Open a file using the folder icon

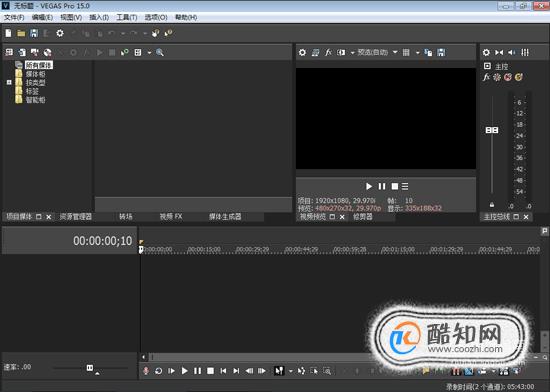tap(21, 33)
